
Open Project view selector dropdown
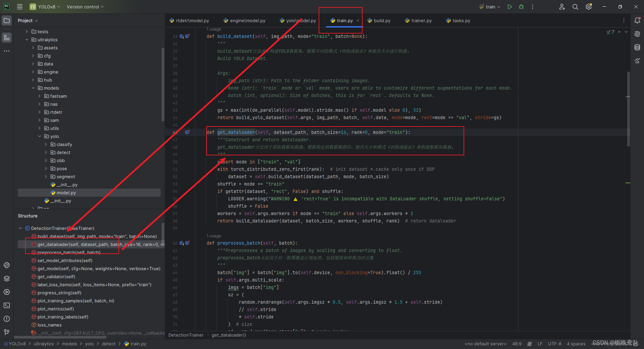[x=28, y=20]
